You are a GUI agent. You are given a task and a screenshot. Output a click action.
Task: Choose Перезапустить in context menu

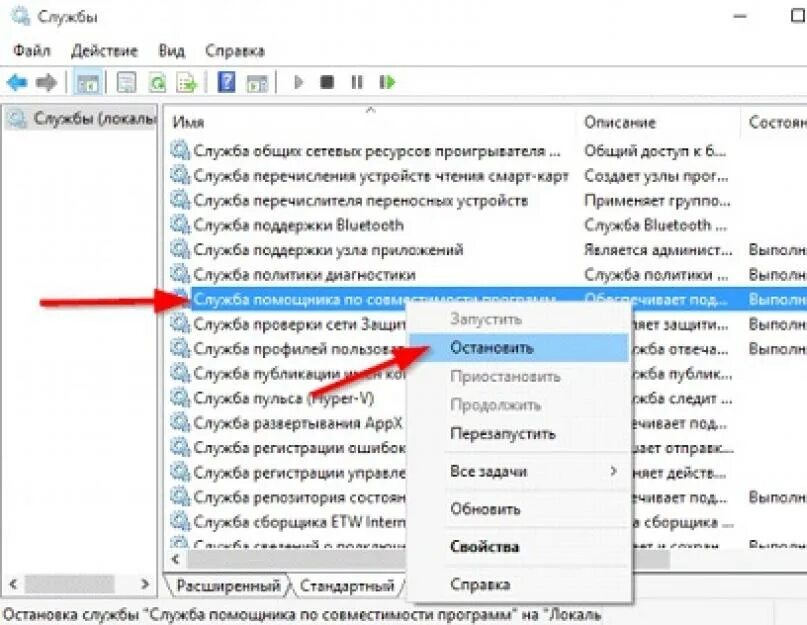tap(502, 434)
